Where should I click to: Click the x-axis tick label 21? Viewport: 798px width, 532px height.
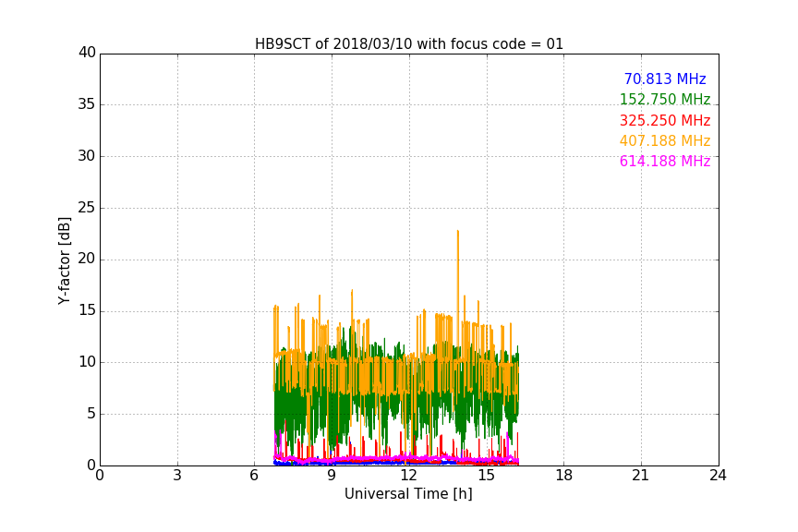click(x=641, y=476)
